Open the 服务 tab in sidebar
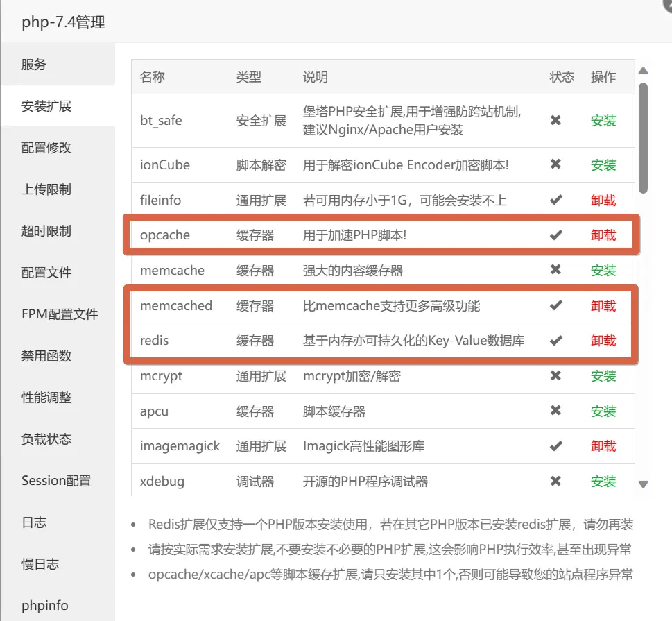The height and width of the screenshot is (621, 672). 58,65
